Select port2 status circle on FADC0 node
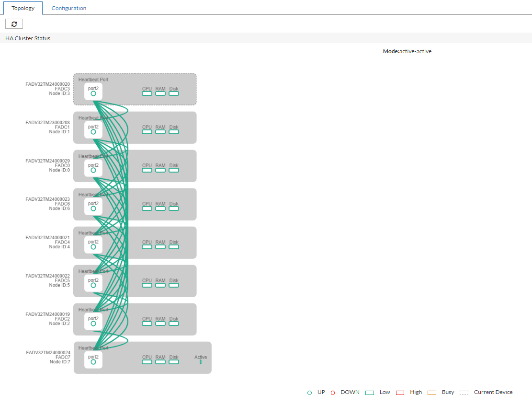This screenshot has height=406, width=532. [93, 171]
